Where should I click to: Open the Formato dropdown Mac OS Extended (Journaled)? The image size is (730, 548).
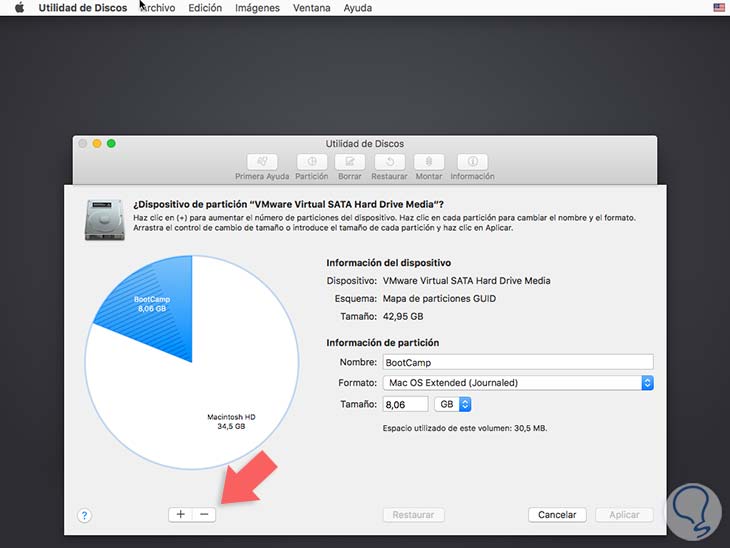518,383
